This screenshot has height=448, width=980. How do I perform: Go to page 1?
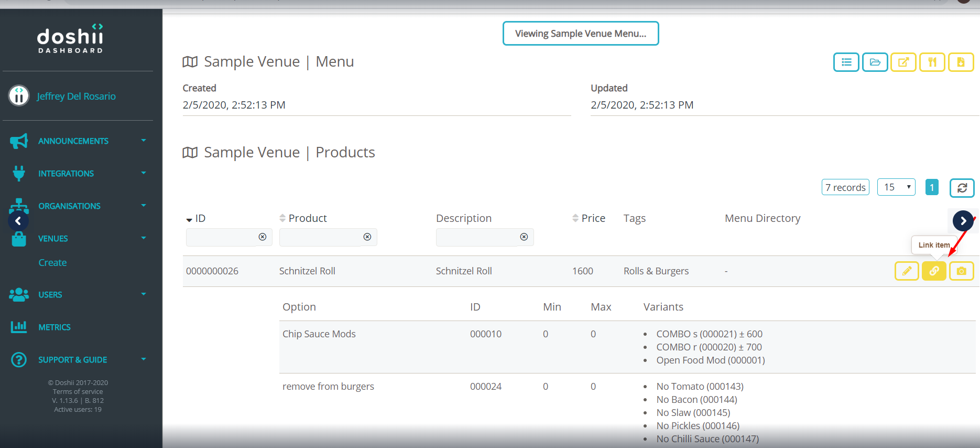click(x=932, y=187)
